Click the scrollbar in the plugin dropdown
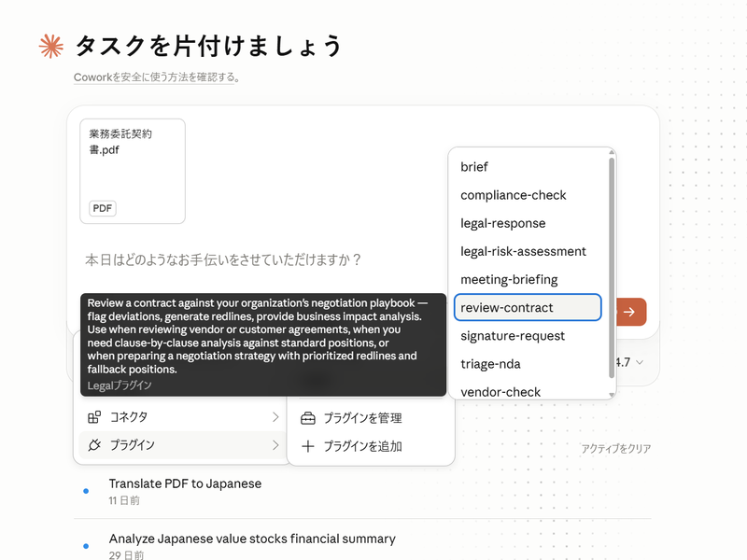The width and height of the screenshot is (747, 560). [612, 271]
